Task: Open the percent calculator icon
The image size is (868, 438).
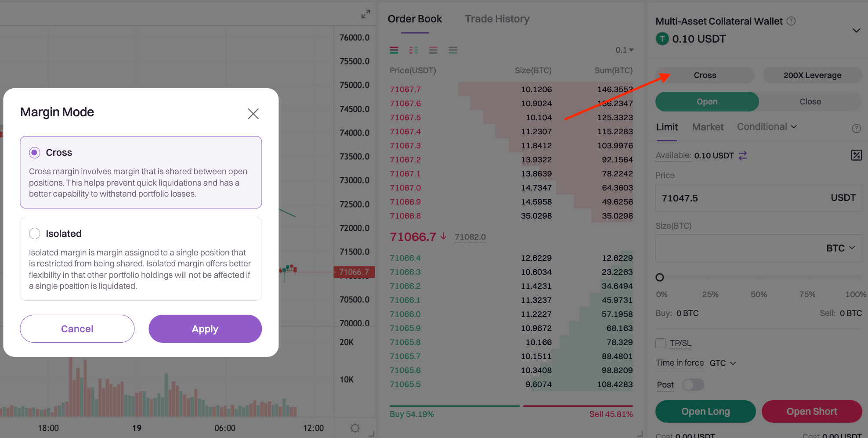Action: click(x=856, y=155)
